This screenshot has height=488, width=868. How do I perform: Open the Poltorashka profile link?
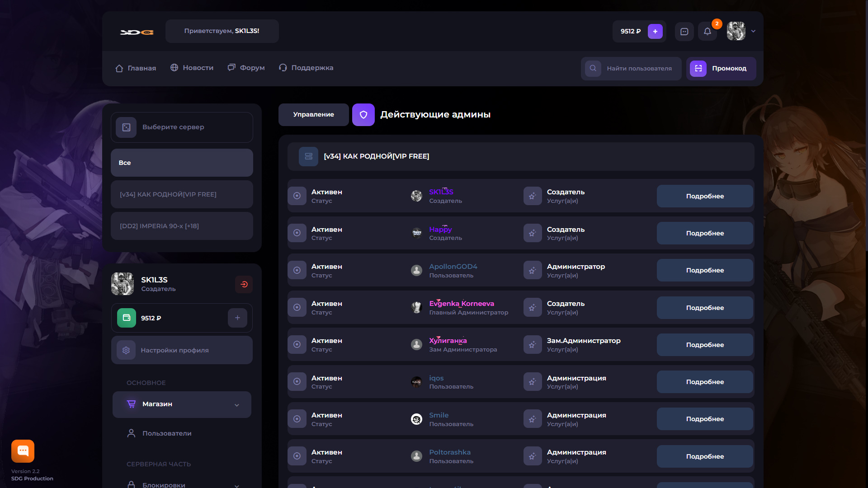click(450, 452)
